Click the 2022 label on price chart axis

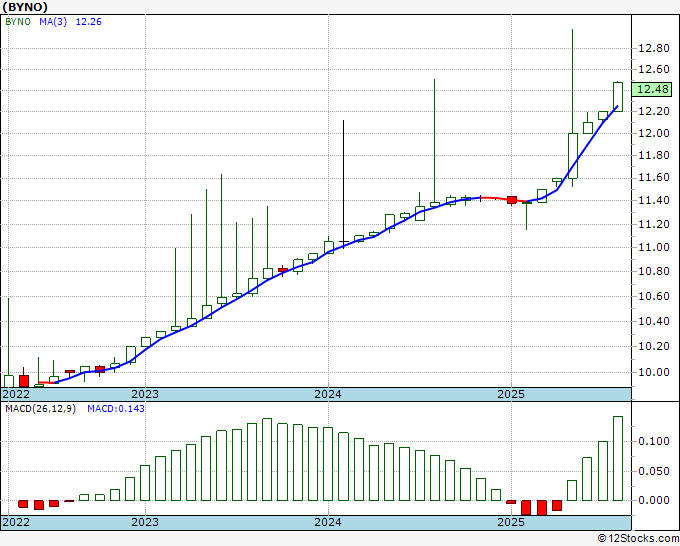click(x=16, y=394)
